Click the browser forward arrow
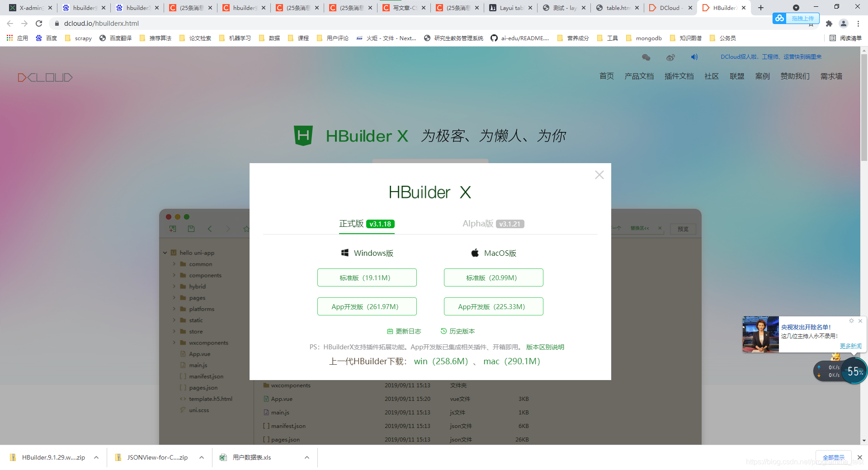 click(x=24, y=23)
